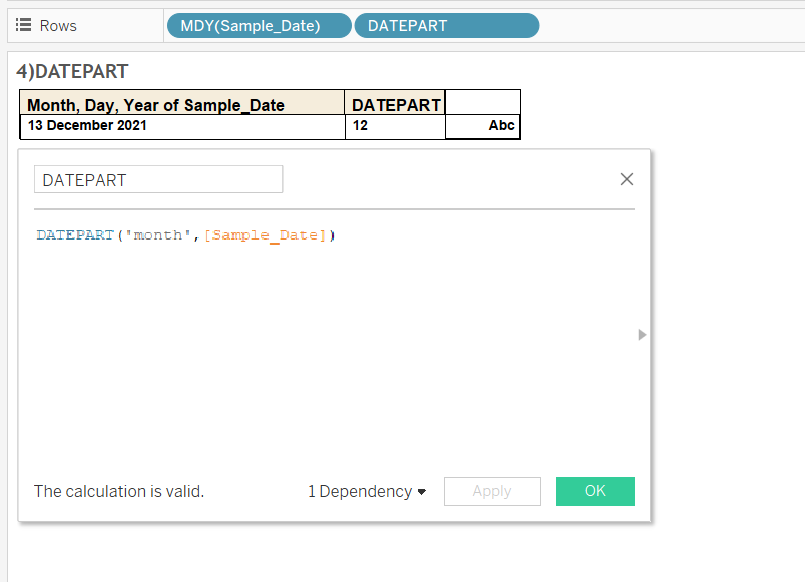This screenshot has height=582, width=805.
Task: Click the calculation is valid message
Action: pos(119,491)
